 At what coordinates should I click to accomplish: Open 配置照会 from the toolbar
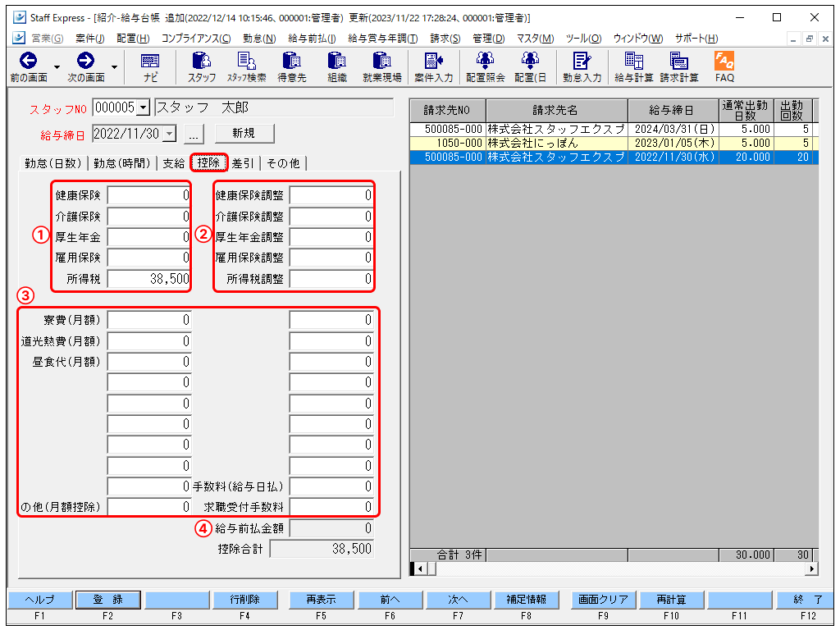click(485, 66)
